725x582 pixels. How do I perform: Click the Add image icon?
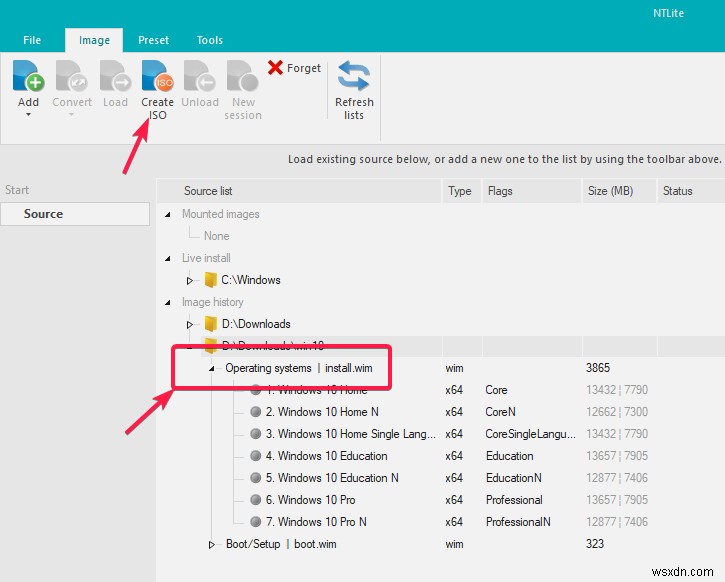pos(28,76)
